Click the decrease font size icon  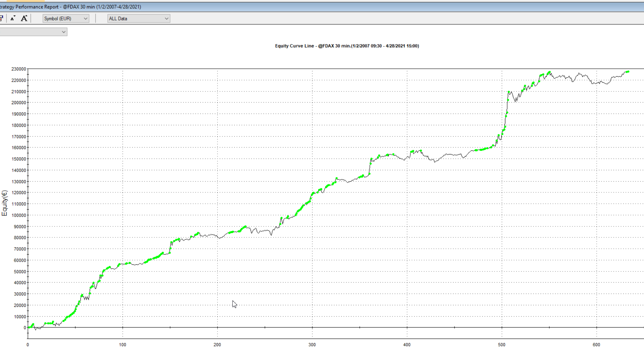tap(13, 18)
